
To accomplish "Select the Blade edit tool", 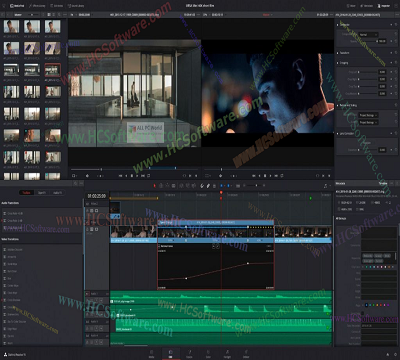I will pos(173,186).
